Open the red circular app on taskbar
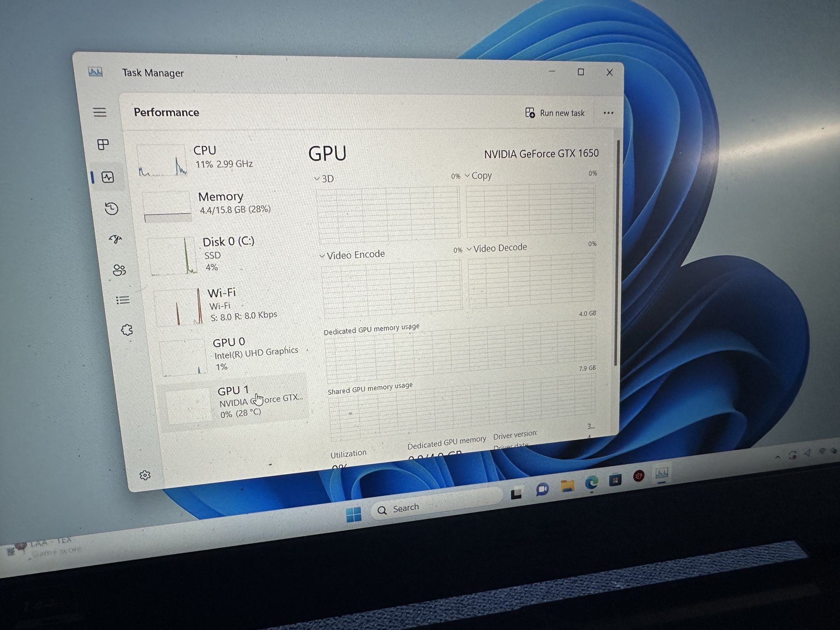The image size is (840, 630). pyautogui.click(x=639, y=476)
